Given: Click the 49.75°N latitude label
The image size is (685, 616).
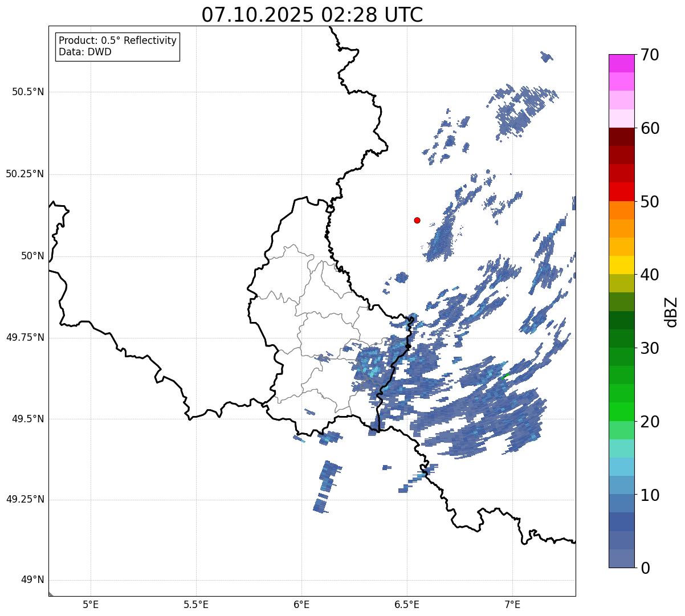Looking at the screenshot, I should (25, 337).
